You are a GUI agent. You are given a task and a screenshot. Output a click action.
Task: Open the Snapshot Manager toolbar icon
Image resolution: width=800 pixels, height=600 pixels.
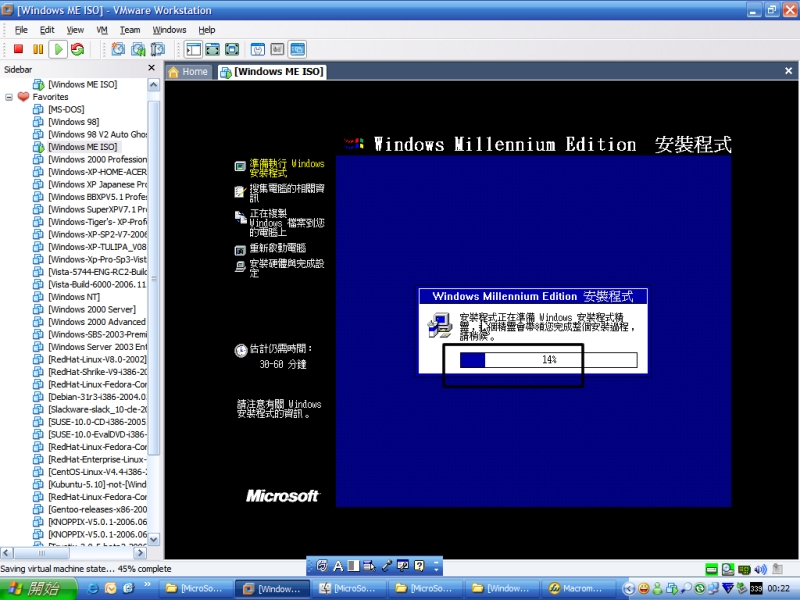[158, 49]
